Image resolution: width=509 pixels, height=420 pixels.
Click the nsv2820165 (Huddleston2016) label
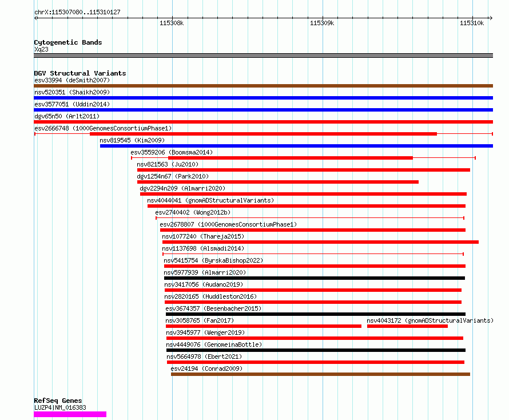(210, 296)
